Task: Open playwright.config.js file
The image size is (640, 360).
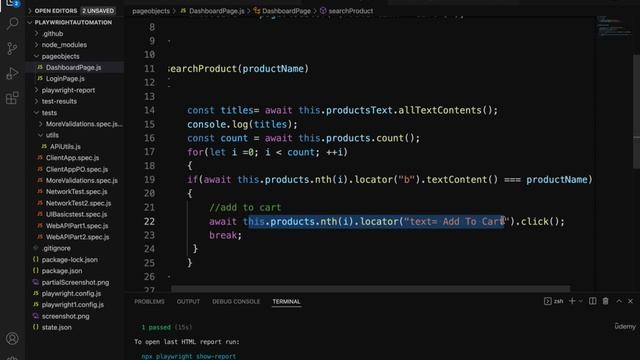Action: 71,293
